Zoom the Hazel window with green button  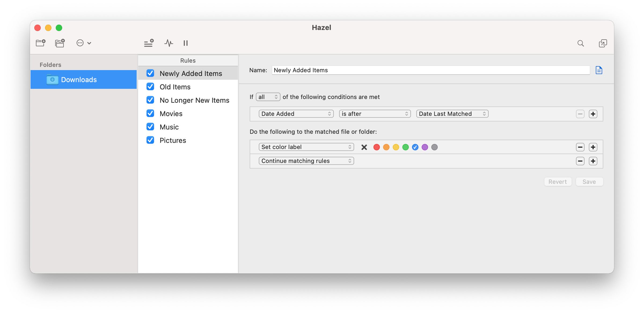(x=59, y=28)
